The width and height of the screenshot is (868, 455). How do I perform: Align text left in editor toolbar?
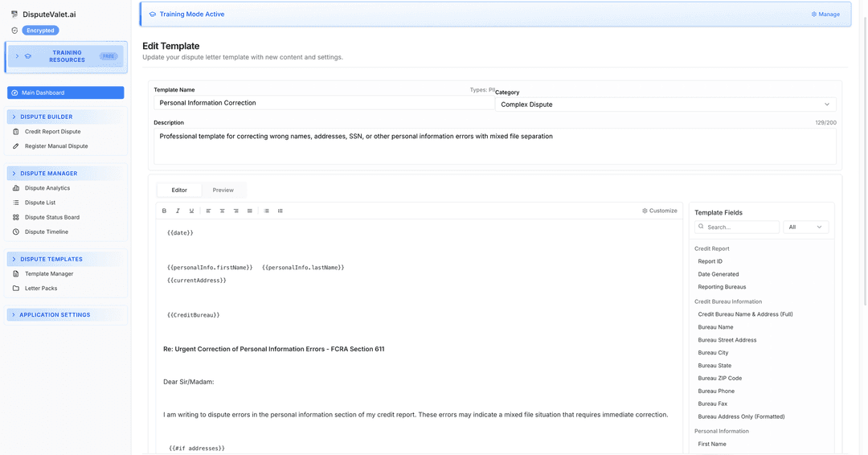pos(208,211)
